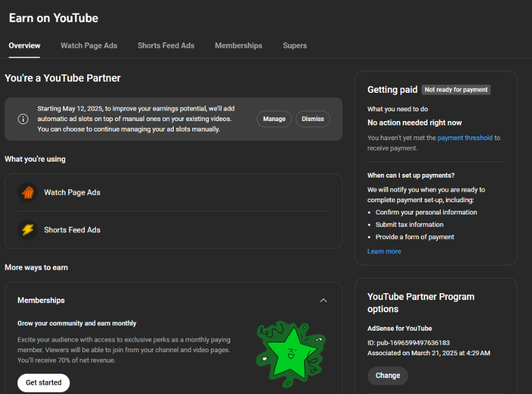Open the Shorts Feed Ads row
Screen dimensions: 532x394
click(x=173, y=230)
